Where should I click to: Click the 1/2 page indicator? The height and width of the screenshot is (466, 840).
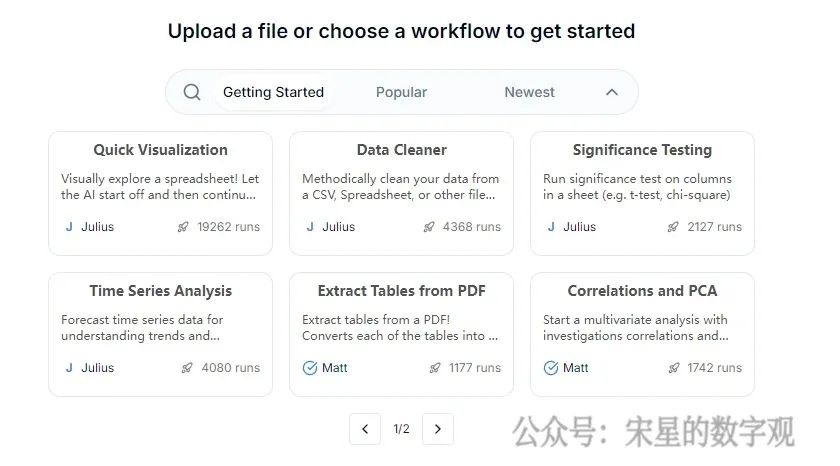pyautogui.click(x=401, y=429)
